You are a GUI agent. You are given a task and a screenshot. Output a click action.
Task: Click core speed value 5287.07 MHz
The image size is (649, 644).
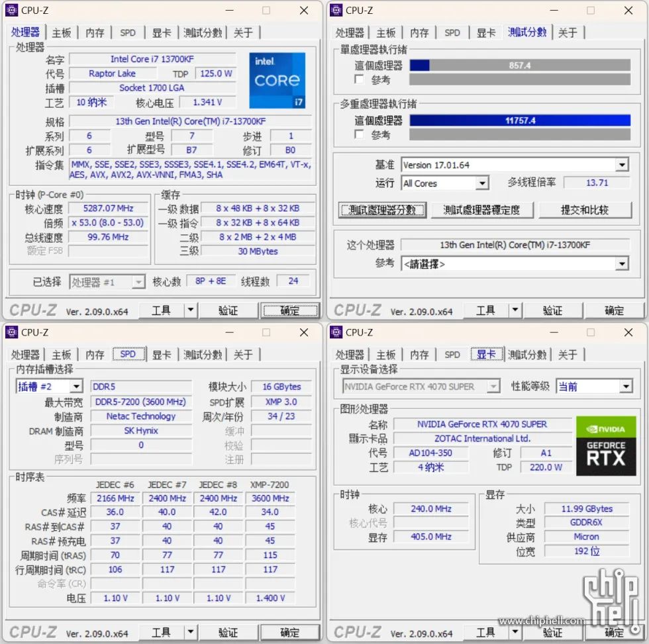click(x=109, y=208)
